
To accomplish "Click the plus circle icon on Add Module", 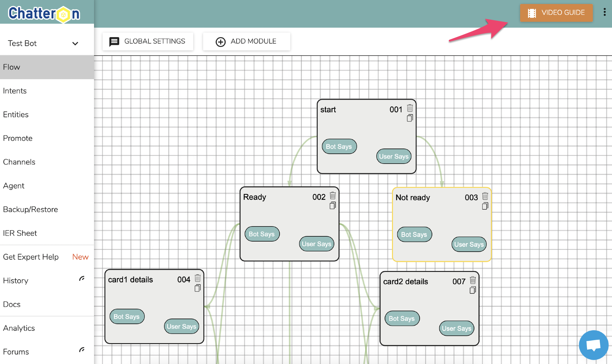I will pos(220,42).
